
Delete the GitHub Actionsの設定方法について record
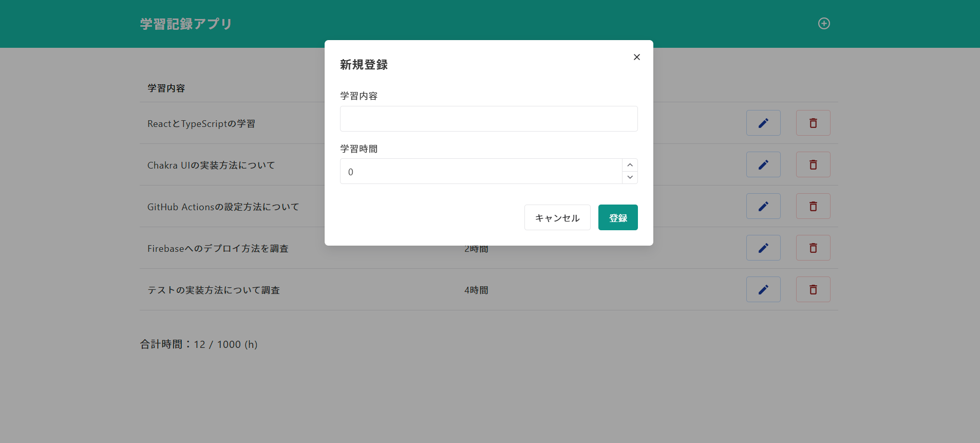pos(813,206)
